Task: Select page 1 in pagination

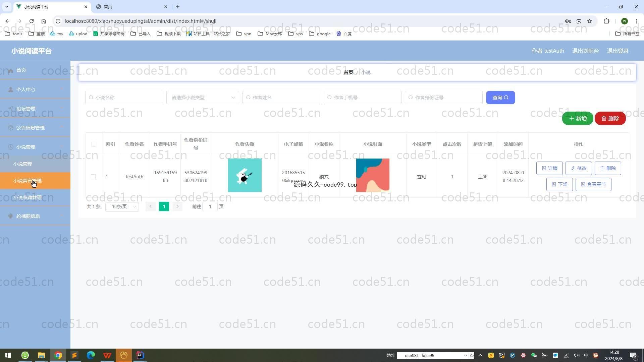Action: pyautogui.click(x=164, y=206)
